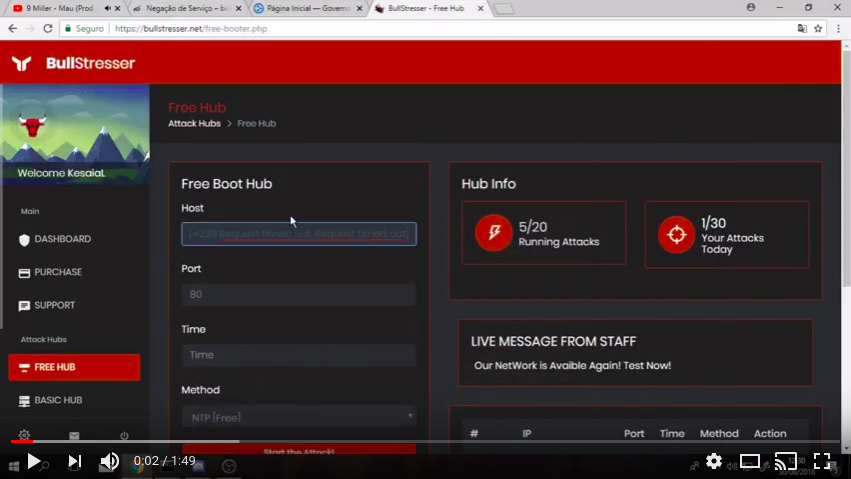The height and width of the screenshot is (479, 851).
Task: Select the Free Hub sidebar icon
Action: tap(24, 368)
